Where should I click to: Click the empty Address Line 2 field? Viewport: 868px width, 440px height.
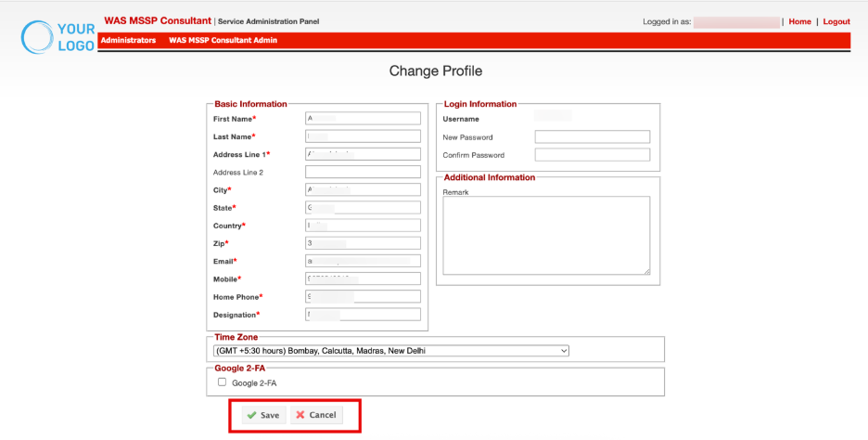(364, 172)
